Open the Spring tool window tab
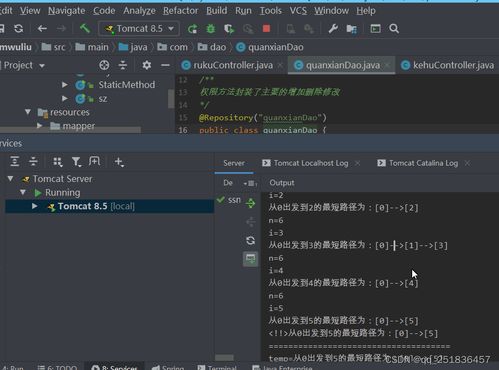The width and height of the screenshot is (499, 370). click(167, 367)
